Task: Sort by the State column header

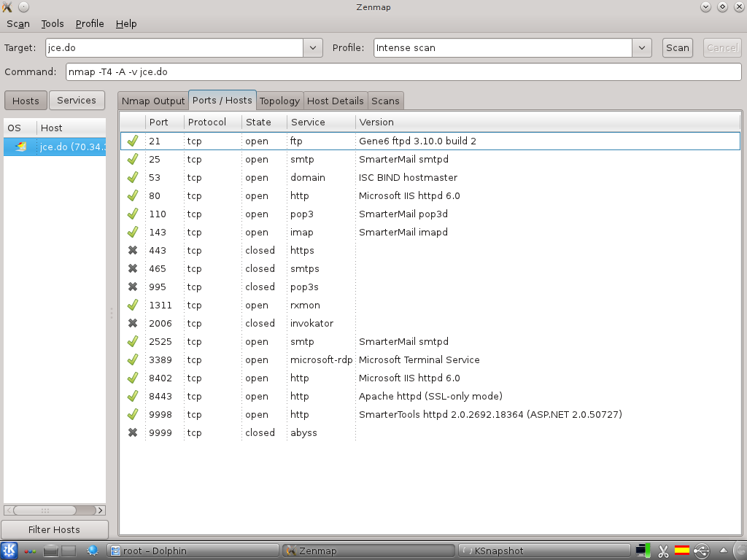Action: (264, 122)
